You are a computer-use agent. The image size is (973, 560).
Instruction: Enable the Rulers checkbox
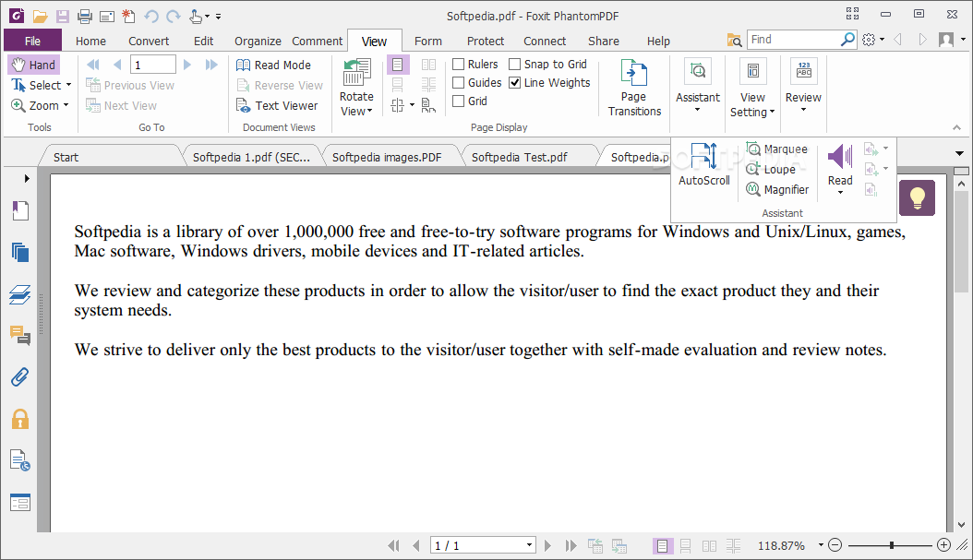459,64
